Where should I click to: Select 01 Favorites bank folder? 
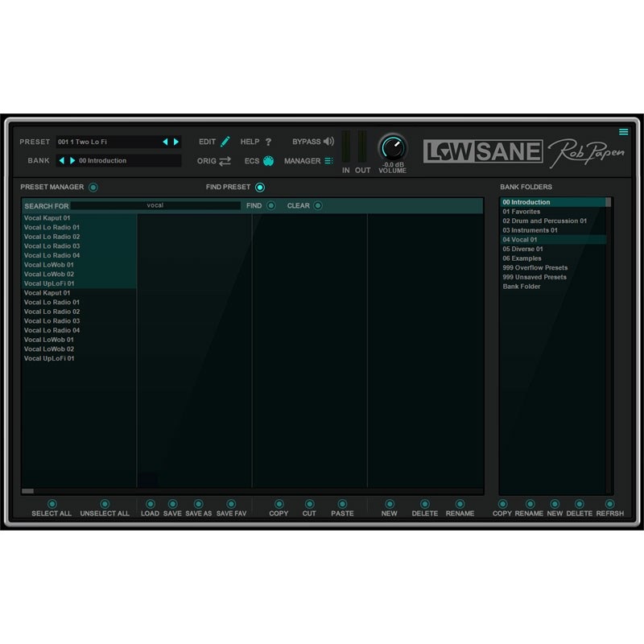pos(553,212)
